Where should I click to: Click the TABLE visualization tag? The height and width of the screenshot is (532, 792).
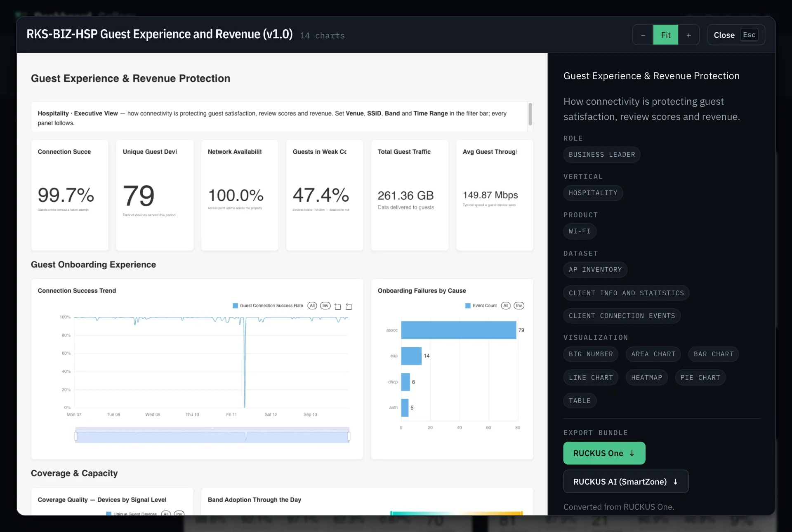click(580, 401)
